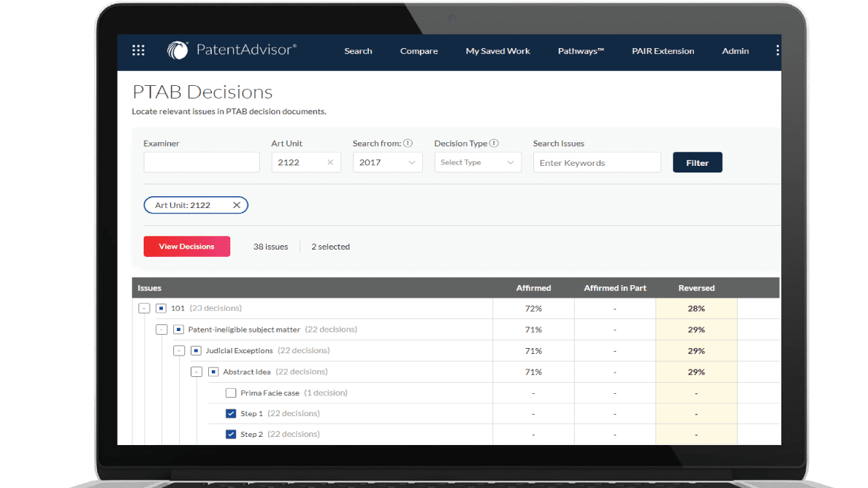
Task: Uncheck the Step 1 checkbox
Action: click(231, 413)
